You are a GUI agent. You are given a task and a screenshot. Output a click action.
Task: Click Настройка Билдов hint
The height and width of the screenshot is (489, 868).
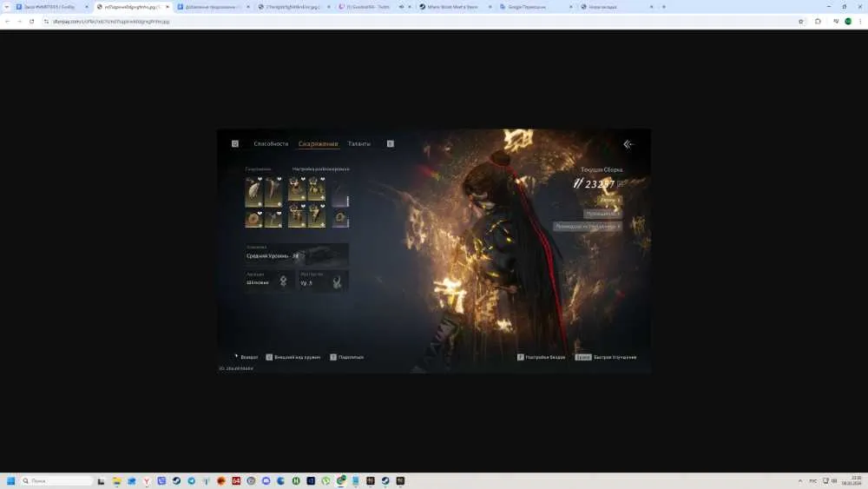(541, 357)
